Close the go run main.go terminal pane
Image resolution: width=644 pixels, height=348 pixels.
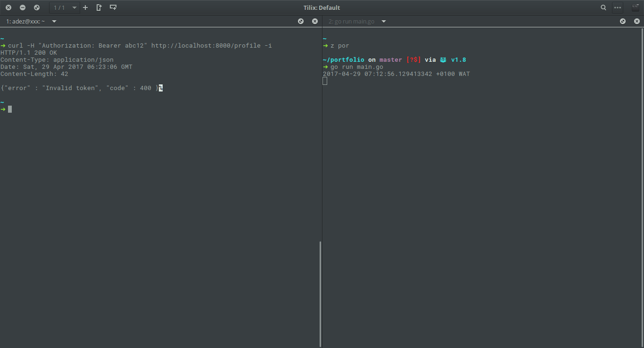tap(637, 21)
